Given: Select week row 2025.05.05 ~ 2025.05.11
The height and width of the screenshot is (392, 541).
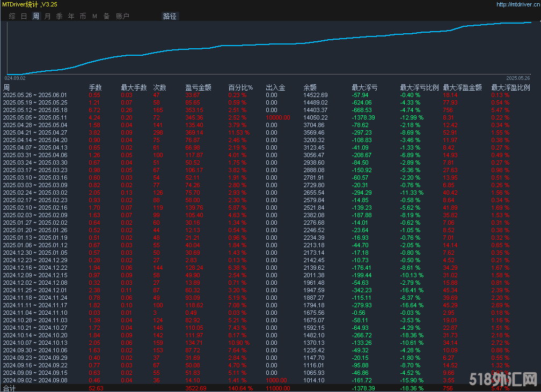Looking at the screenshot, I should (x=270, y=117).
